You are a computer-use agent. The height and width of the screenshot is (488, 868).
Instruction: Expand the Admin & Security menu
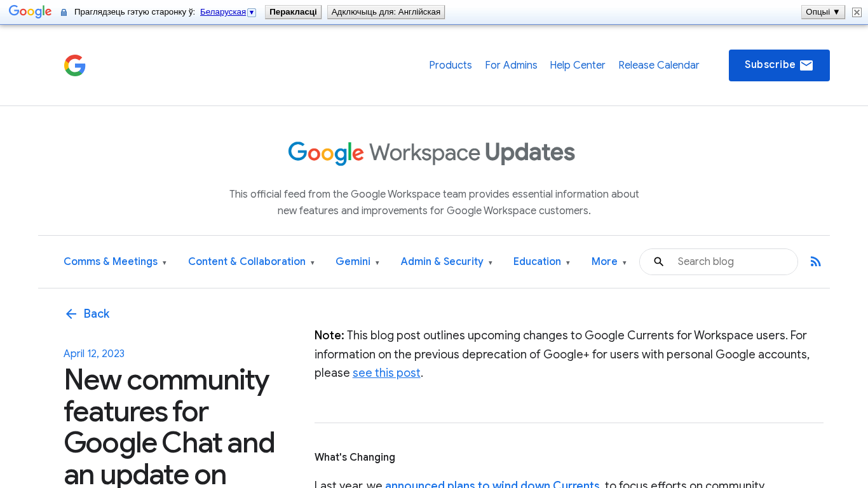[x=447, y=262]
